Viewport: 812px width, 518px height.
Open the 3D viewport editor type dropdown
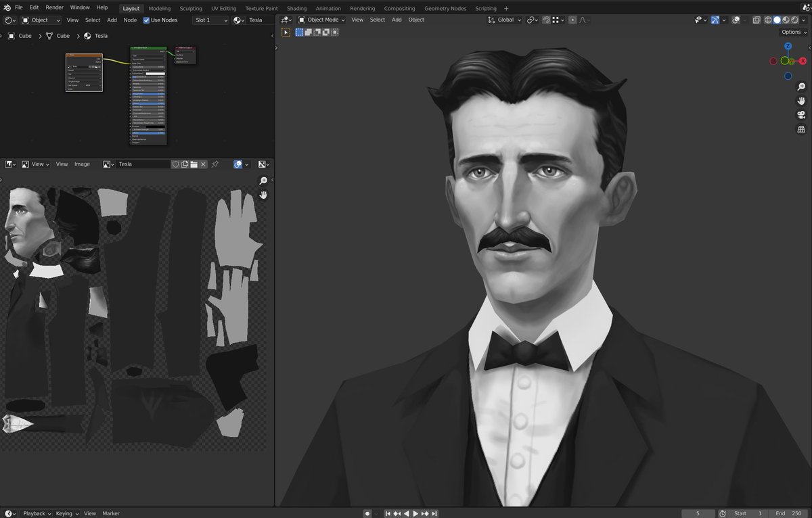coord(286,20)
